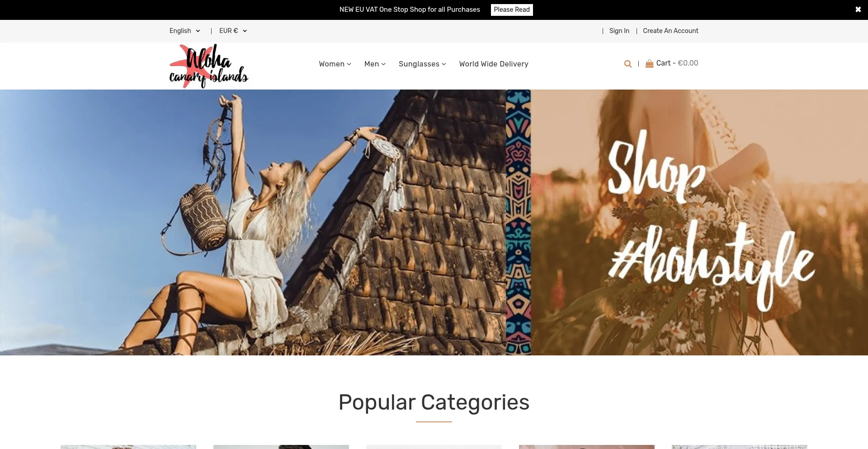Image resolution: width=868 pixels, height=449 pixels.
Task: Go to World Wide Delivery page
Action: coord(494,64)
